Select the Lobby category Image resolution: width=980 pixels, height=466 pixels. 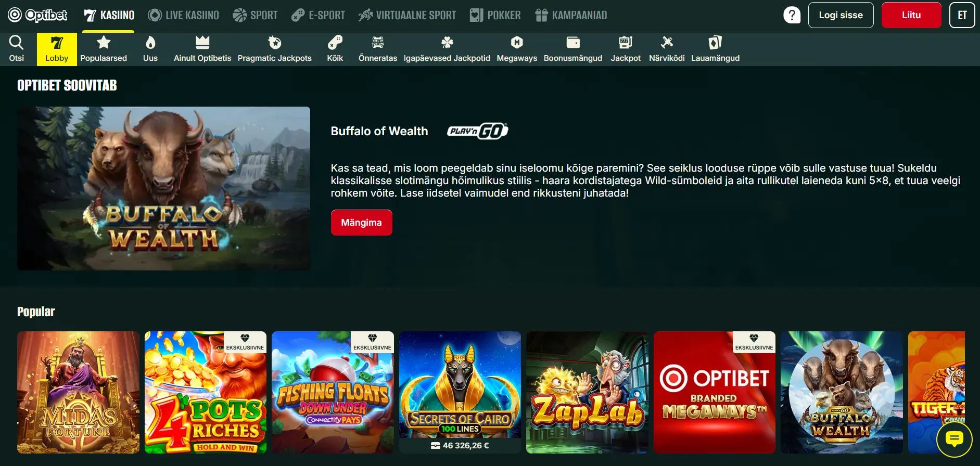[57, 49]
